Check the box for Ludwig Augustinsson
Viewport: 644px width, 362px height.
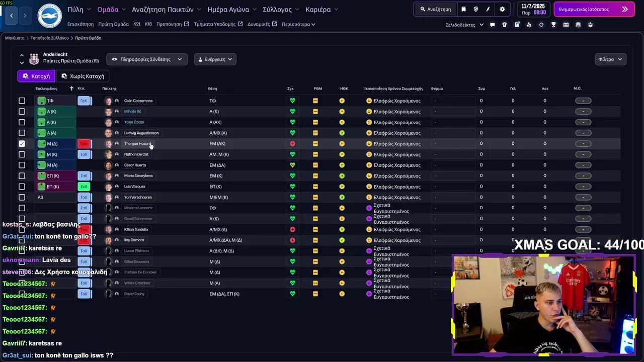[22, 133]
